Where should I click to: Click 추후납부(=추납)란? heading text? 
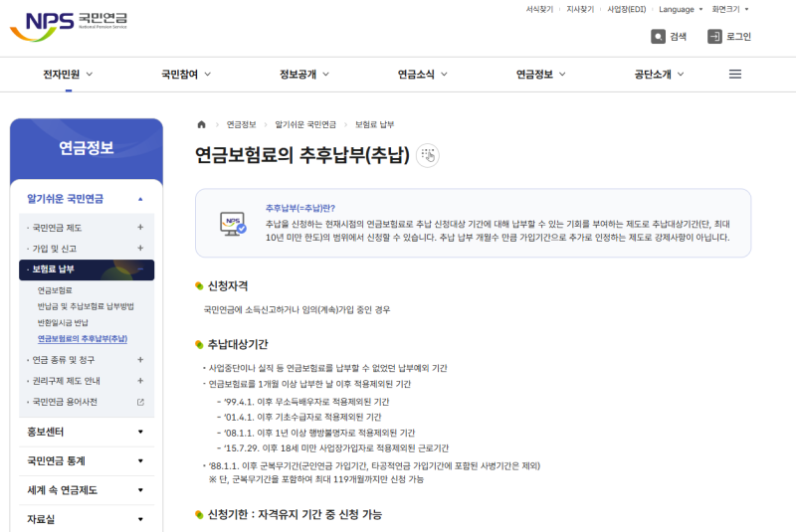click(300, 208)
